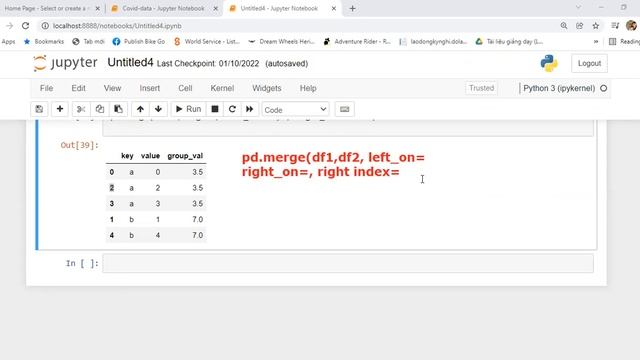Move selected cell down arrow
Image resolution: width=640 pixels, height=360 pixels.
pyautogui.click(x=158, y=109)
